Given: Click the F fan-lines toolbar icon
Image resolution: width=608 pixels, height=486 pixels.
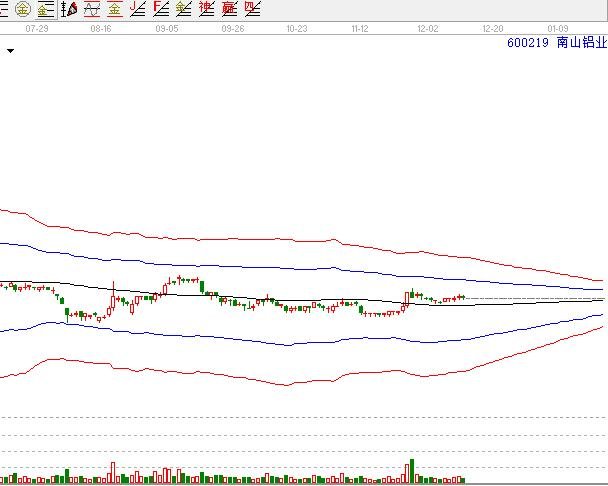Looking at the screenshot, I should (161, 9).
